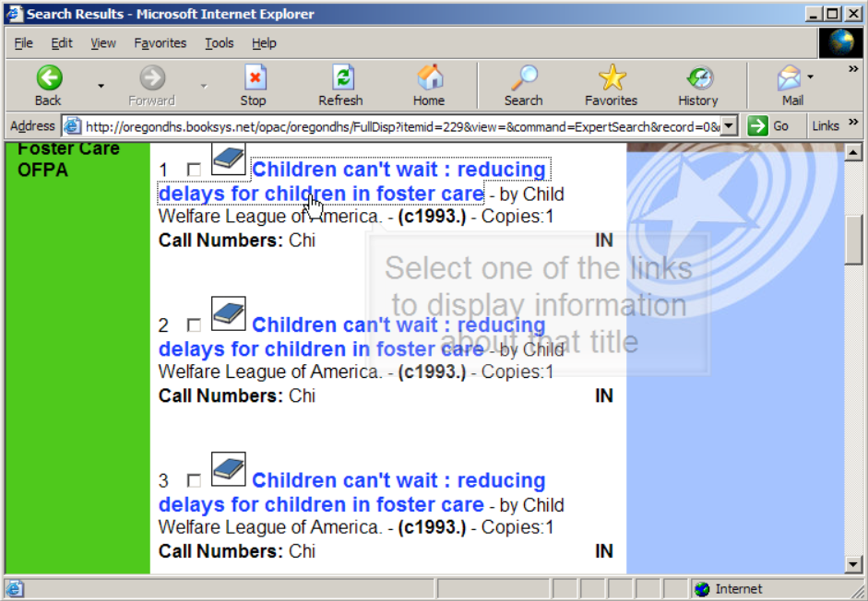Click the Foster Care sidebar text
Viewport: 868px width, 601px height.
pos(68,148)
